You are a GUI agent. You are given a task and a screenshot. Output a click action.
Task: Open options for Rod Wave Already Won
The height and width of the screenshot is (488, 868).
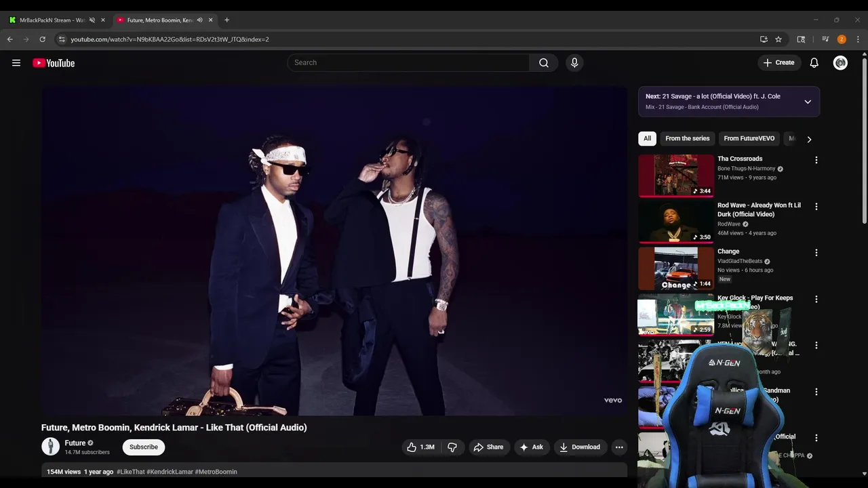click(816, 206)
